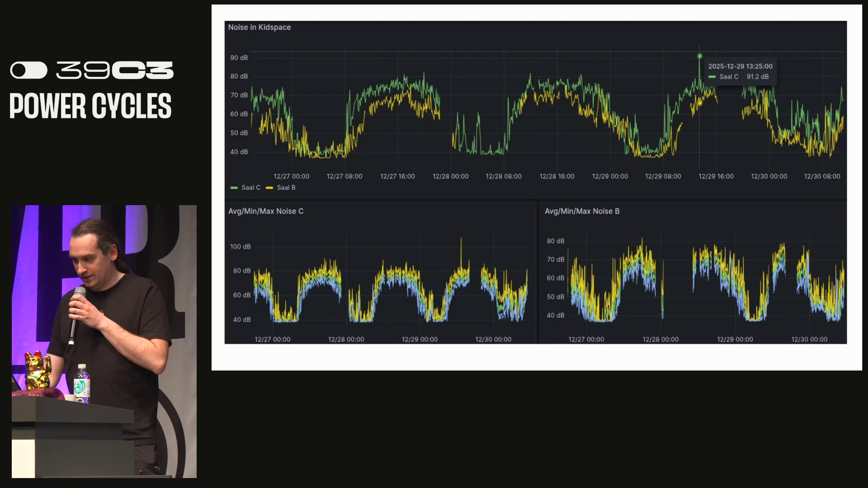
Task: Click the 90 dB y-axis label
Action: 239,58
